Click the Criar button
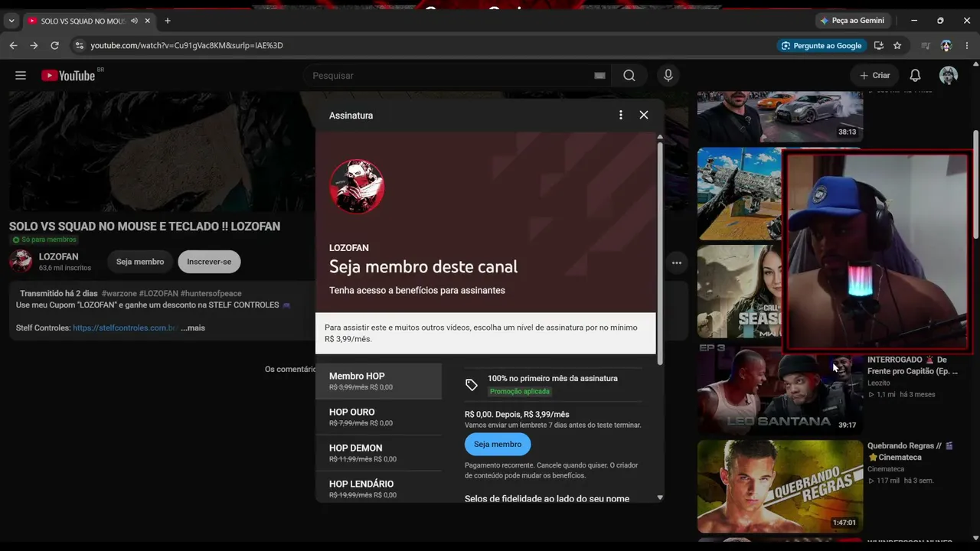 (x=874, y=75)
